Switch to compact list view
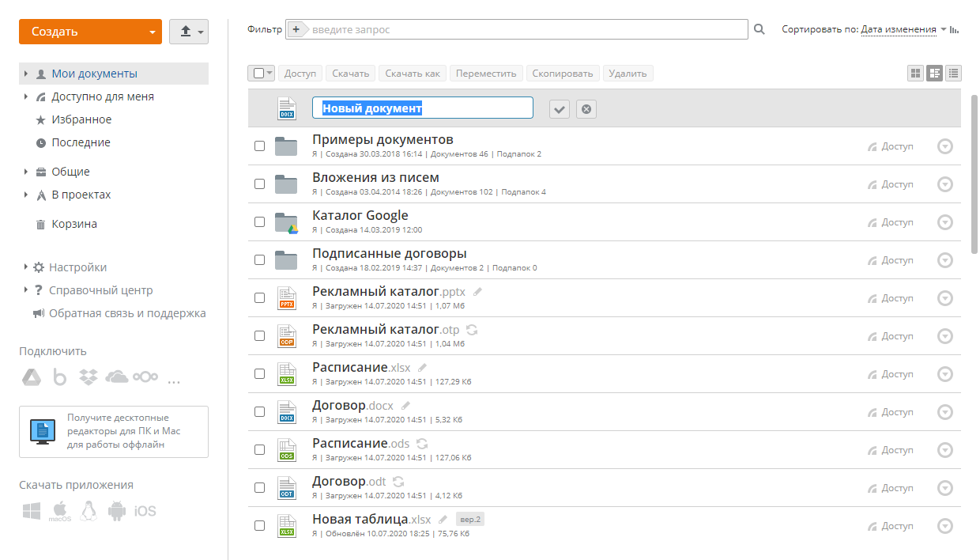Screen dimensions: 980x560 [954, 73]
